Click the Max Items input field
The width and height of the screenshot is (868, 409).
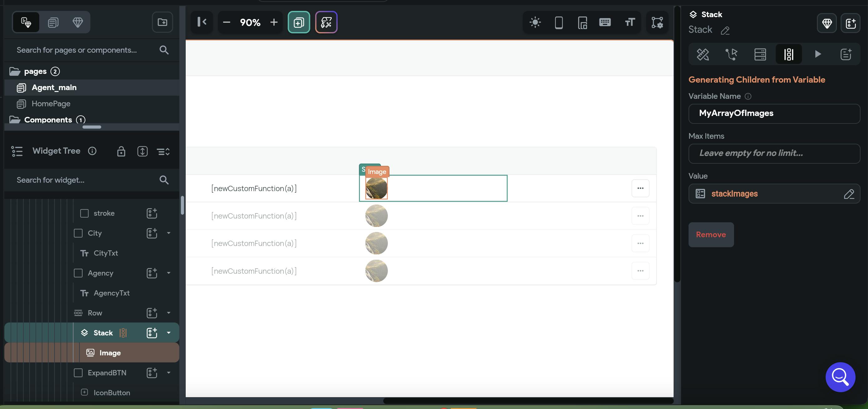tap(774, 153)
